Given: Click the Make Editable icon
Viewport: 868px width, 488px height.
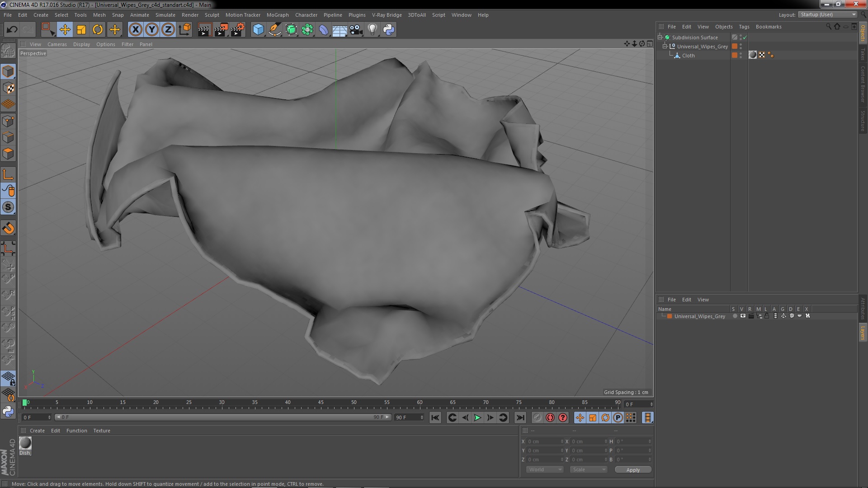Looking at the screenshot, I should pos(8,51).
